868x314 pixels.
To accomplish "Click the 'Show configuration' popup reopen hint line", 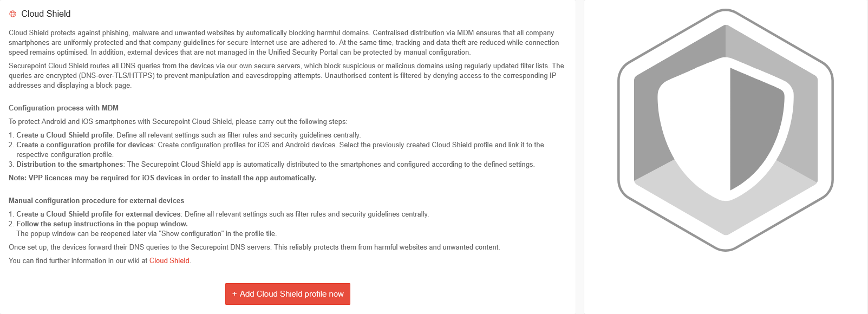I will pos(146,234).
